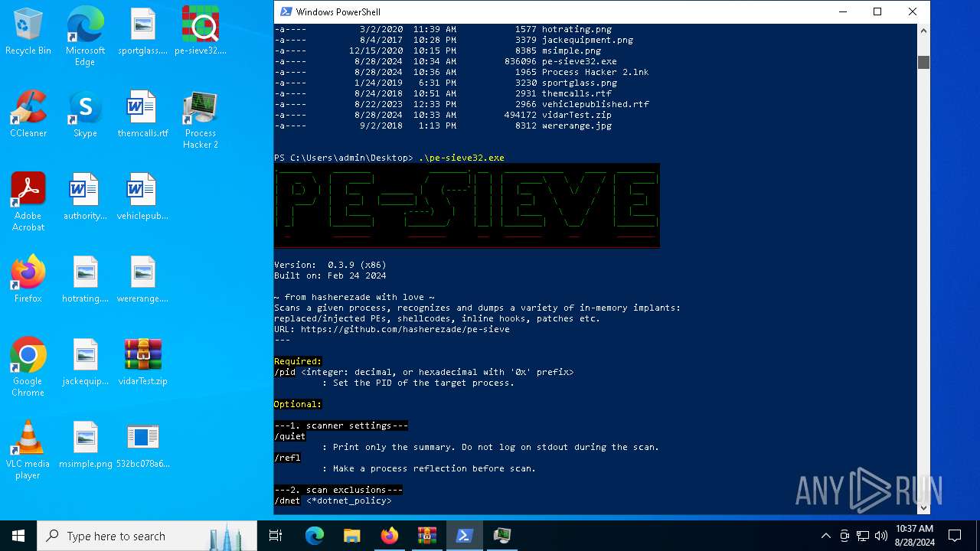Click the 'Required:' heading text
Screen dimensions: 980x551
point(298,361)
